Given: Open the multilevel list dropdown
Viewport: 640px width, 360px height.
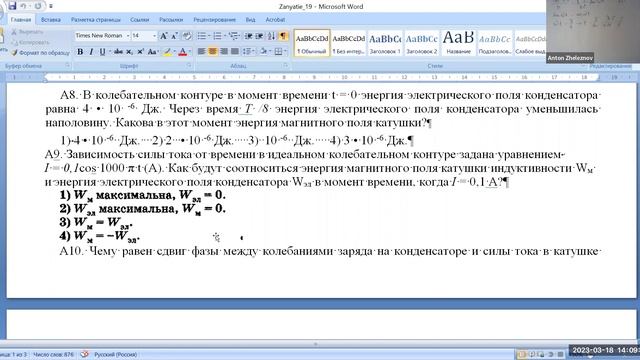Looking at the screenshot, I should 240,36.
